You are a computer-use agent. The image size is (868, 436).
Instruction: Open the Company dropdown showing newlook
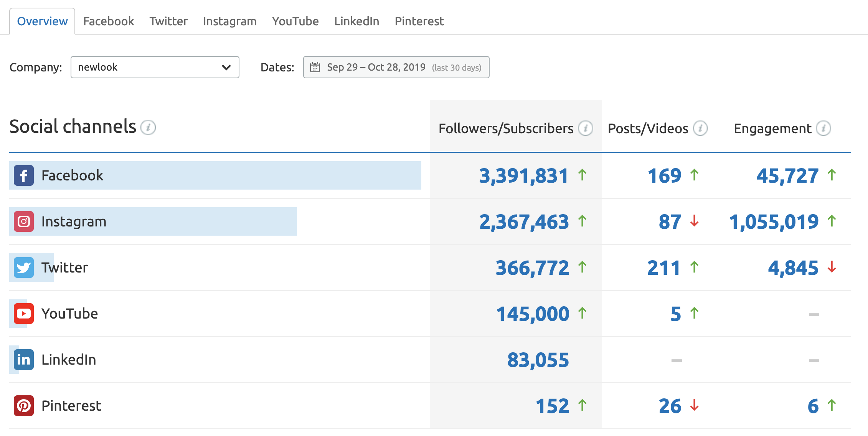[x=155, y=67]
